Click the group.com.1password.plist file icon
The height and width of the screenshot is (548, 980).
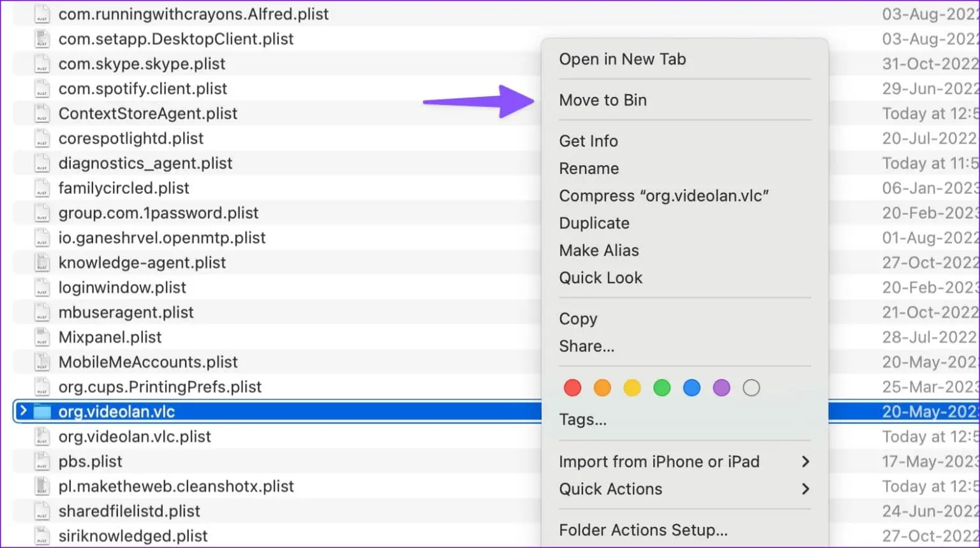point(42,213)
